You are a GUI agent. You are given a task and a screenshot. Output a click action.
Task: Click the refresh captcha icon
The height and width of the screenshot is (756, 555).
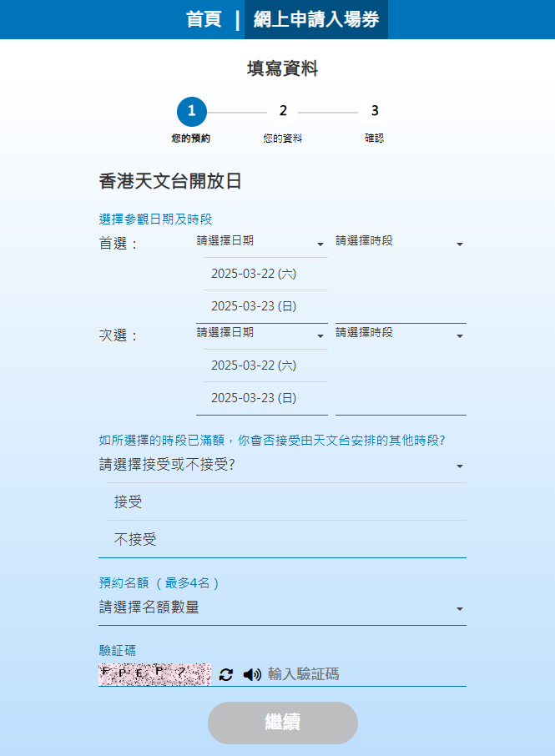(x=226, y=674)
